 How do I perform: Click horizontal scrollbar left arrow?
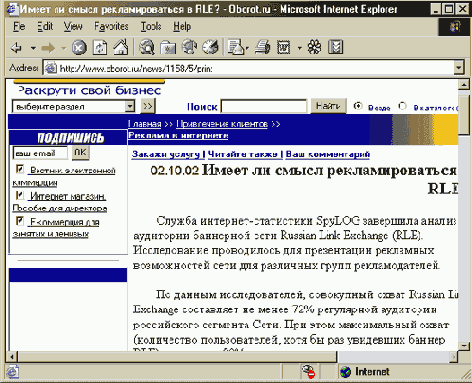[x=12, y=357]
